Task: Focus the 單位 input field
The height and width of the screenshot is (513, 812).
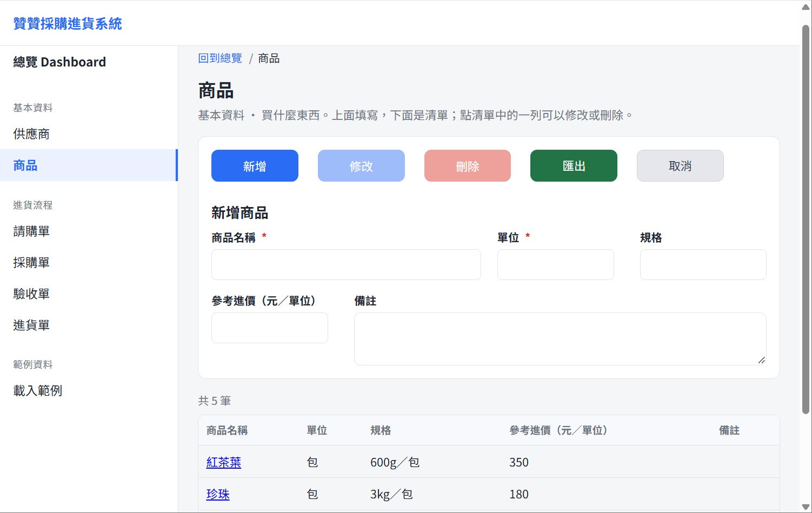Action: tap(556, 264)
